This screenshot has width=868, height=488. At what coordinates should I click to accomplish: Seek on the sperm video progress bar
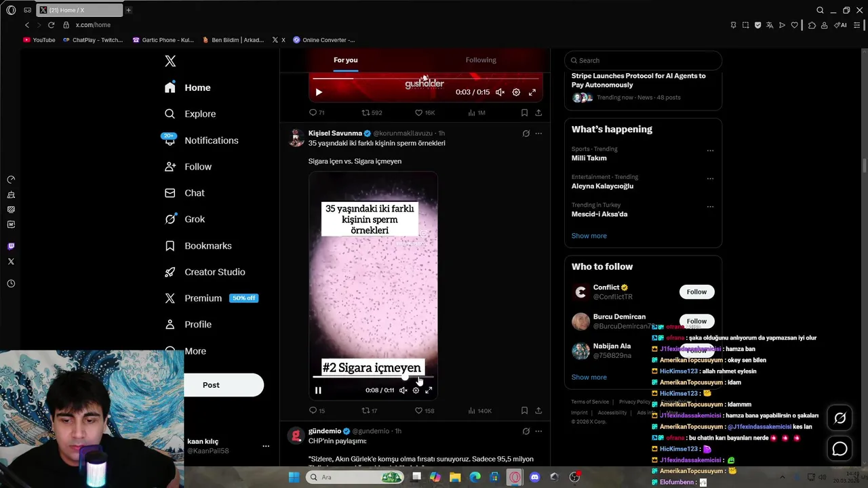373,377
